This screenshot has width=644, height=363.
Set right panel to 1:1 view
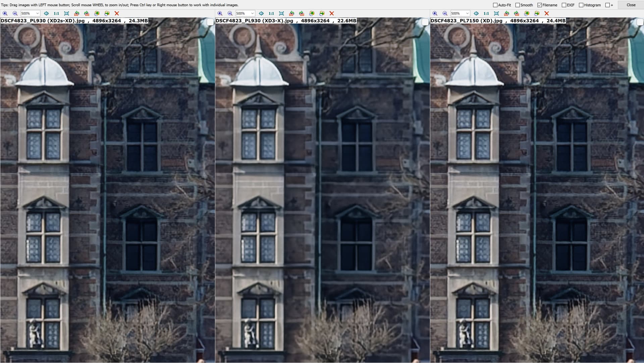486,13
